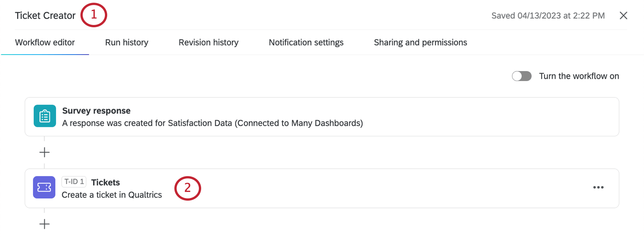
Task: Click the teal trigger icon in the workflow
Action: 44,116
